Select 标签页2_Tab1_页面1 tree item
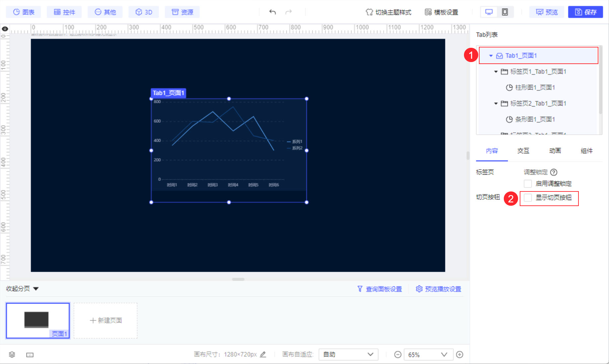This screenshot has width=609, height=364. click(x=538, y=103)
